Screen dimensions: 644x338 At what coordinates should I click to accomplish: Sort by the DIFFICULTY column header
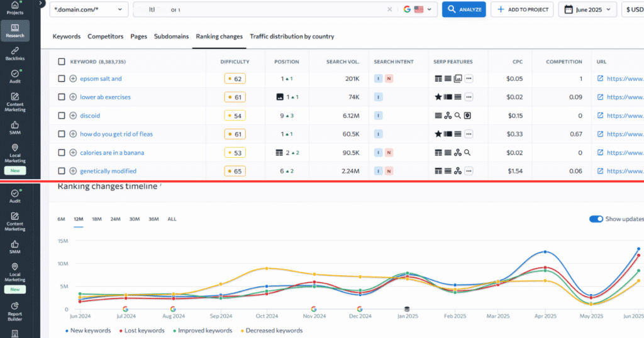(235, 62)
